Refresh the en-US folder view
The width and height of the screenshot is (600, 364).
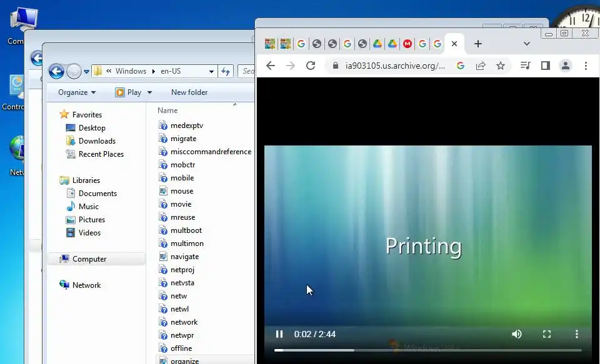226,72
